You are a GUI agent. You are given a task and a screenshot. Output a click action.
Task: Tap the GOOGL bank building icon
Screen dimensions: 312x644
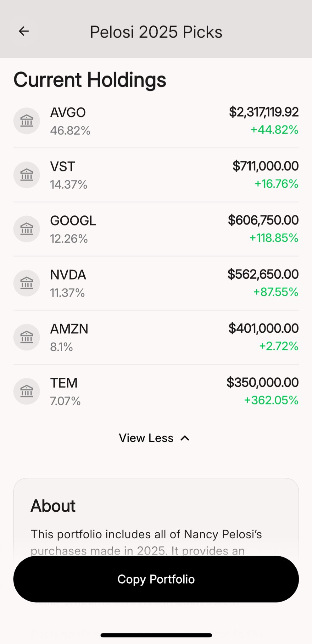(27, 229)
